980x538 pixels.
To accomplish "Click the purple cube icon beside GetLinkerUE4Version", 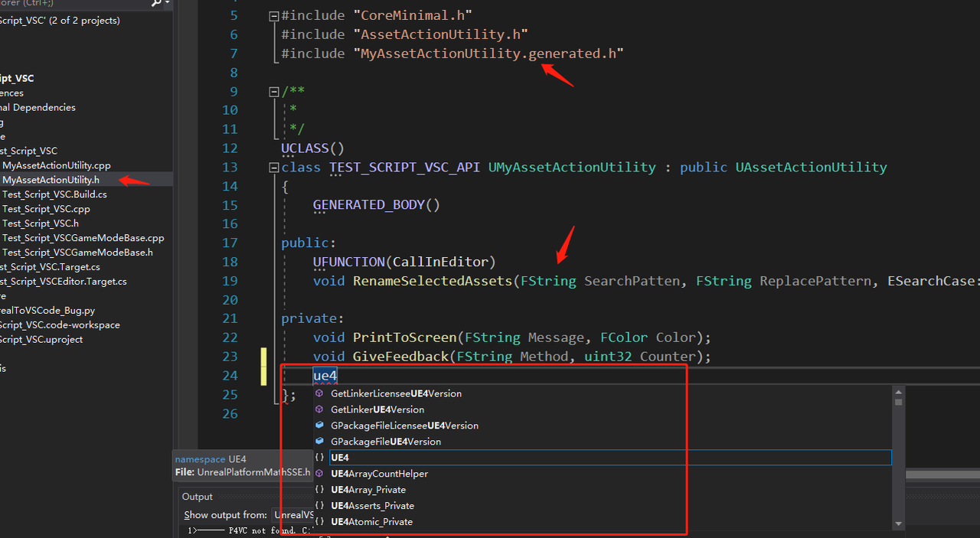I will (319, 409).
